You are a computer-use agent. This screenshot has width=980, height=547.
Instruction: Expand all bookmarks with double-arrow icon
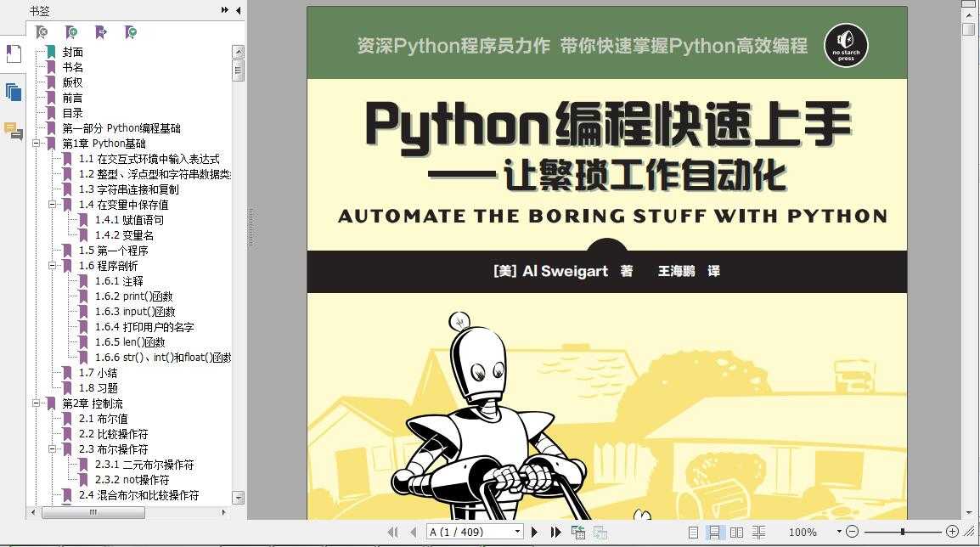coord(225,10)
